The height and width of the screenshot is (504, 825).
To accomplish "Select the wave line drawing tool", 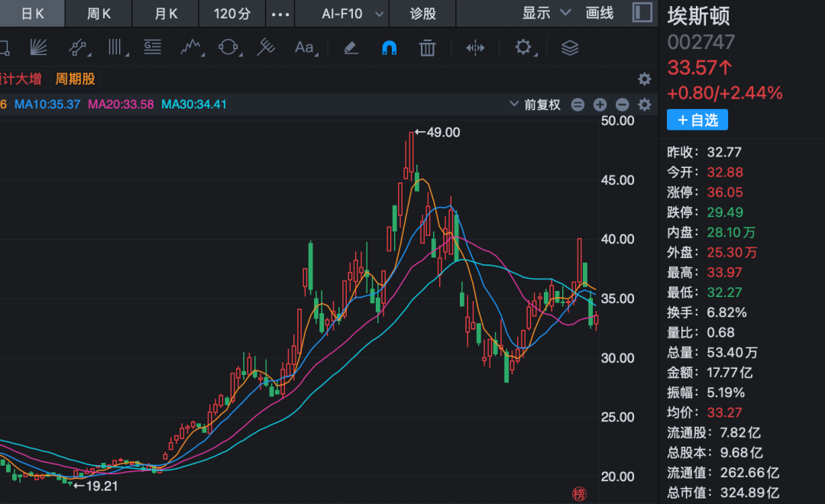I will coord(192,48).
